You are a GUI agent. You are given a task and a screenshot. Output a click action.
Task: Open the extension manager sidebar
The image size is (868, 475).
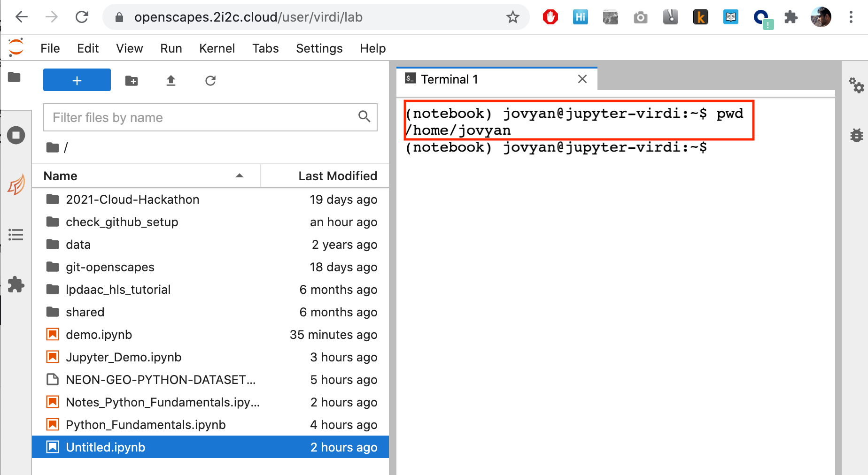coord(16,284)
